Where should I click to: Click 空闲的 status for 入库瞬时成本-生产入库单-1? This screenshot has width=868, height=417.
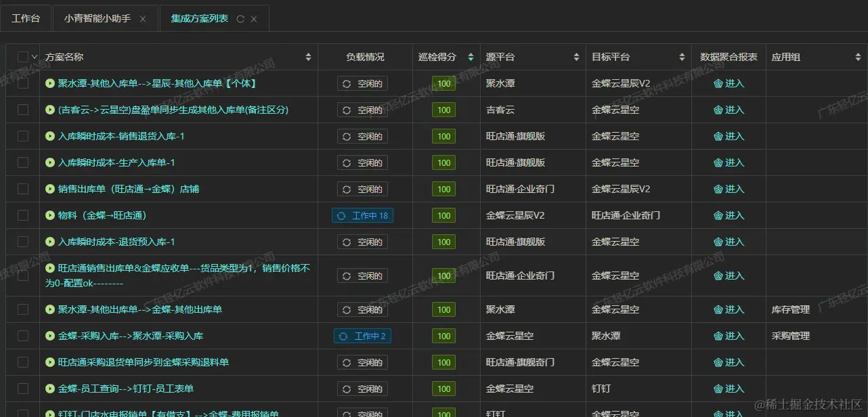(x=363, y=163)
